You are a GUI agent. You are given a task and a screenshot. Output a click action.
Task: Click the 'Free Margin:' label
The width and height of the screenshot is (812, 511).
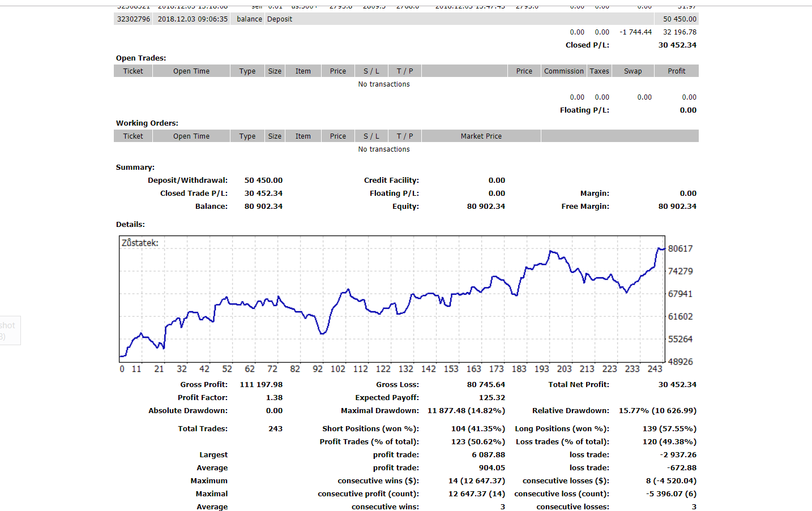(x=586, y=207)
